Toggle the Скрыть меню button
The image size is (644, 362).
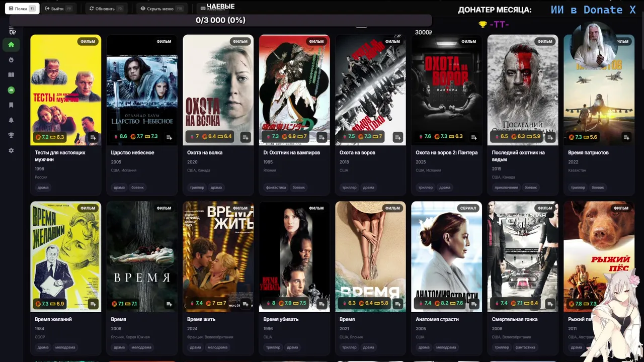pos(162,9)
